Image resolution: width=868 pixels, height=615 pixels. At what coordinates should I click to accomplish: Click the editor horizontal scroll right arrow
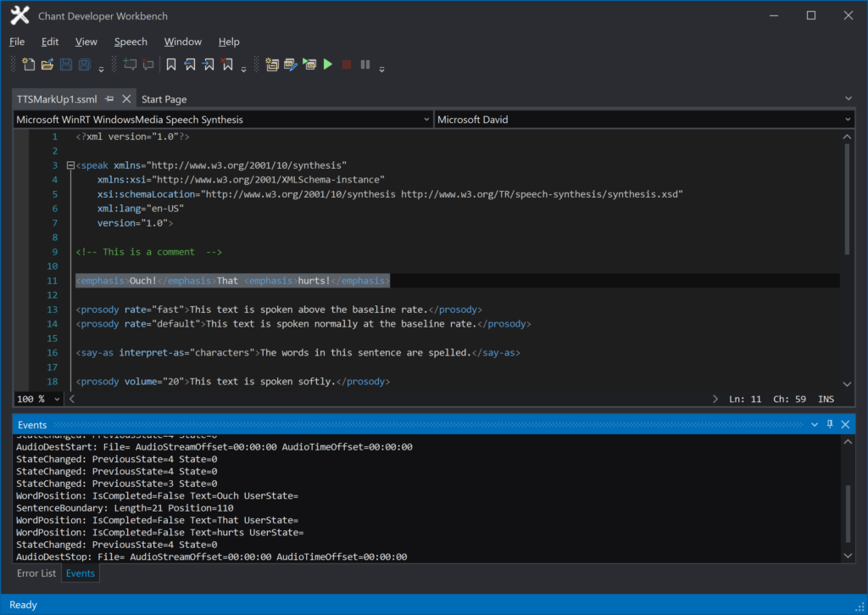(715, 399)
